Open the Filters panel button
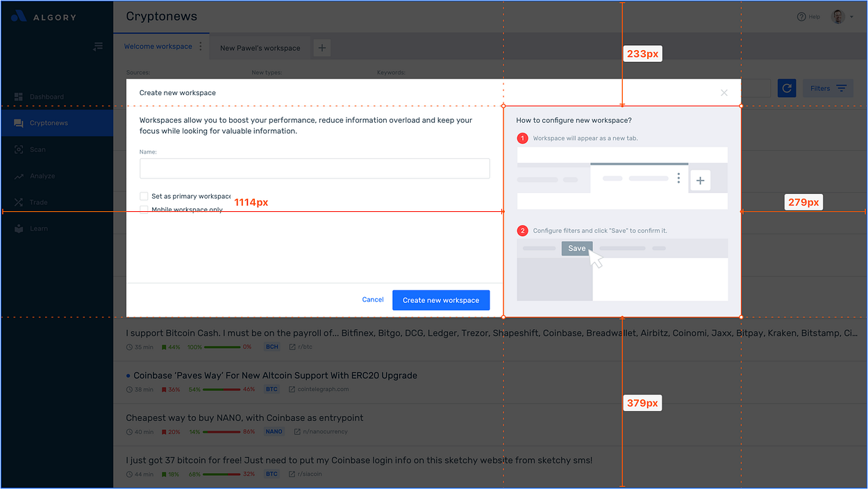Screen dimensions: 868x489 point(828,88)
